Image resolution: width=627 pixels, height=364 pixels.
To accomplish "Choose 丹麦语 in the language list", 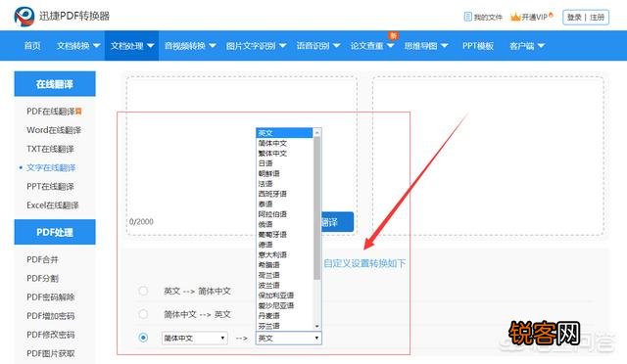I will 284,316.
